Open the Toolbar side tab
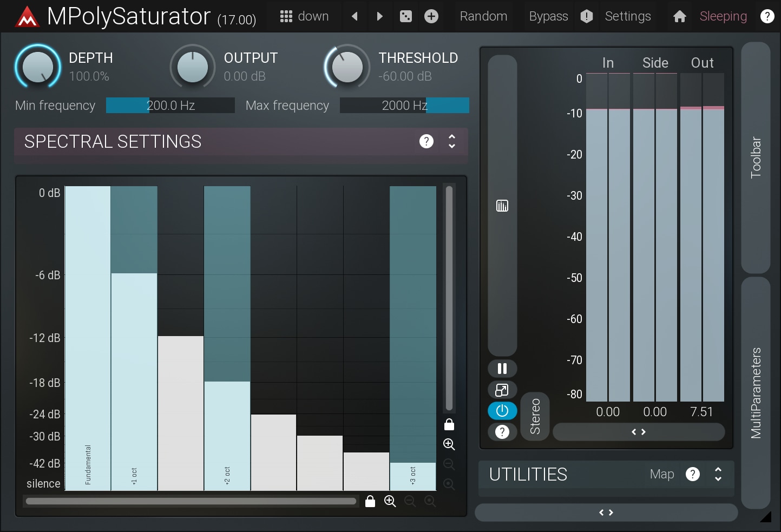Image resolution: width=781 pixels, height=532 pixels. 756,157
